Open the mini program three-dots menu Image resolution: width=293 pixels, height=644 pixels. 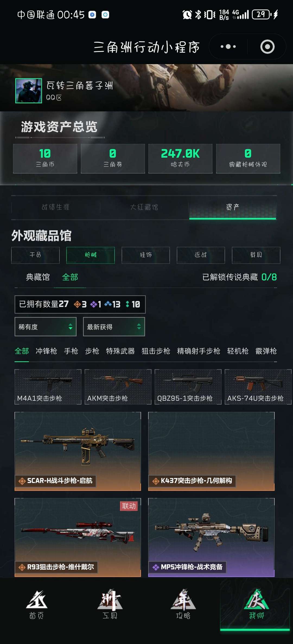pos(228,47)
